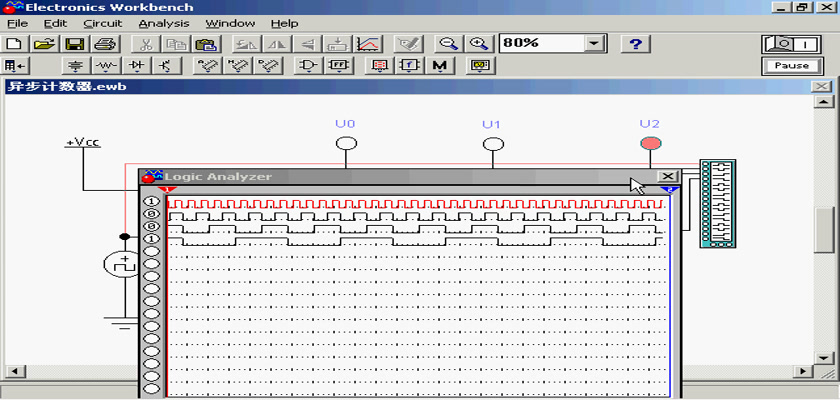Open the Analysis menu
The height and width of the screenshot is (400, 840).
[162, 22]
